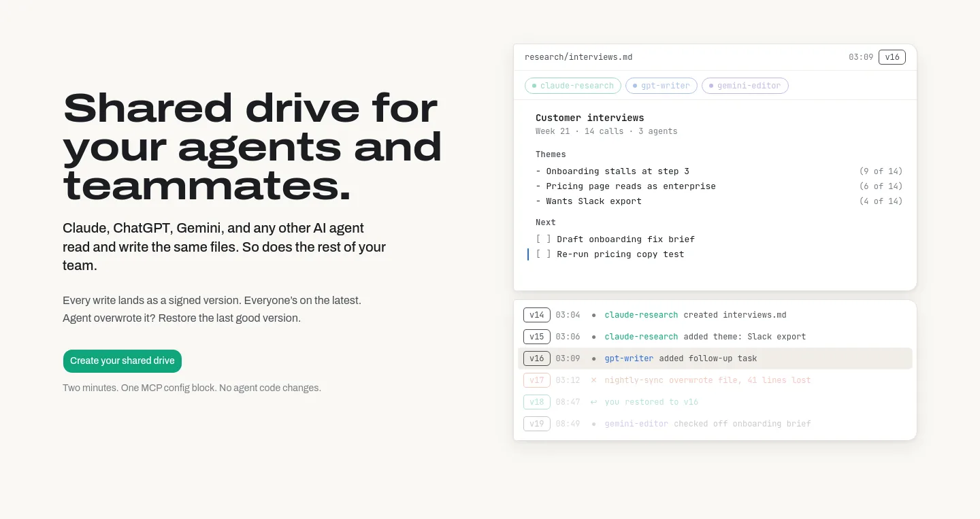
Task: Click the (9 of 14) count
Action: tap(881, 171)
